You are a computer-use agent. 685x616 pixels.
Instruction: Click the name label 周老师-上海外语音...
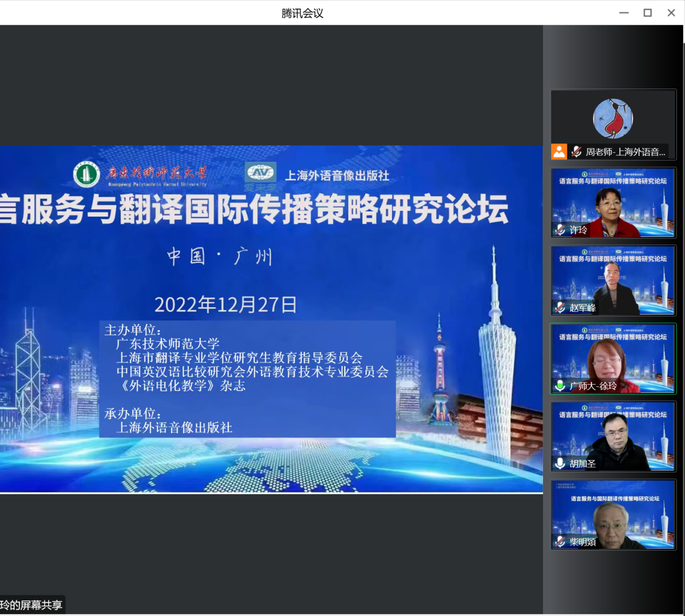pos(625,152)
